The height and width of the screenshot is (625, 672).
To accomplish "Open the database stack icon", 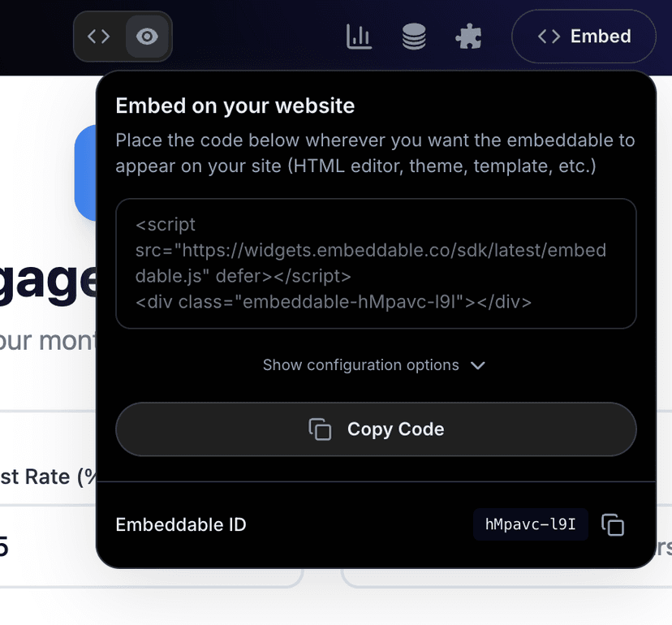I will [414, 37].
